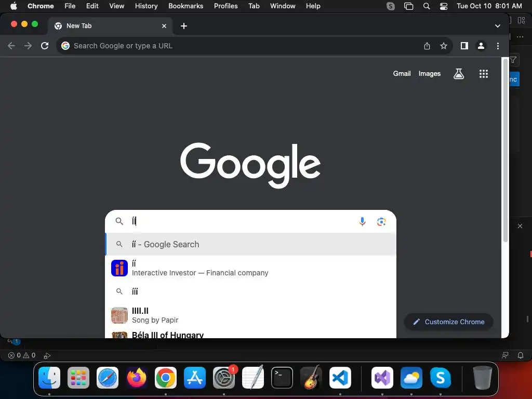The height and width of the screenshot is (399, 532).
Task: Open the Google apps grid
Action: [x=484, y=74]
